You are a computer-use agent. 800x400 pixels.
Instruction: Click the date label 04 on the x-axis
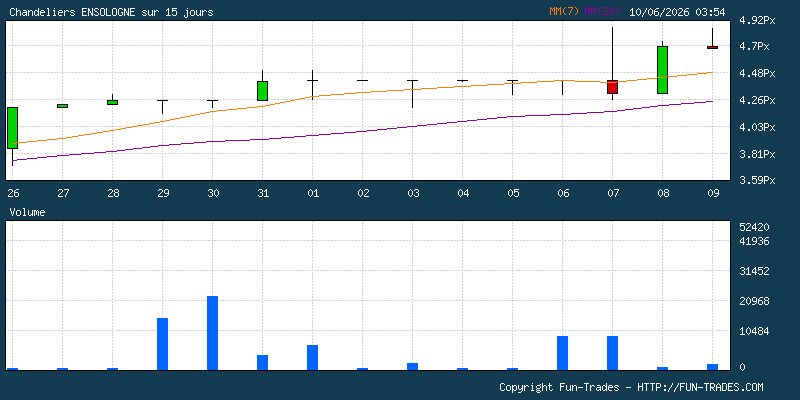[x=463, y=193]
